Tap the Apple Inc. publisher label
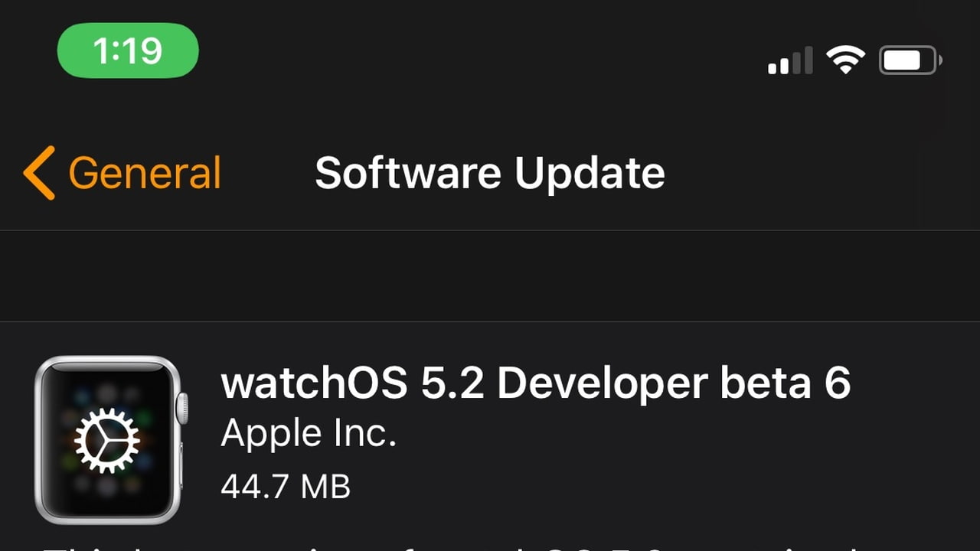 tap(309, 435)
